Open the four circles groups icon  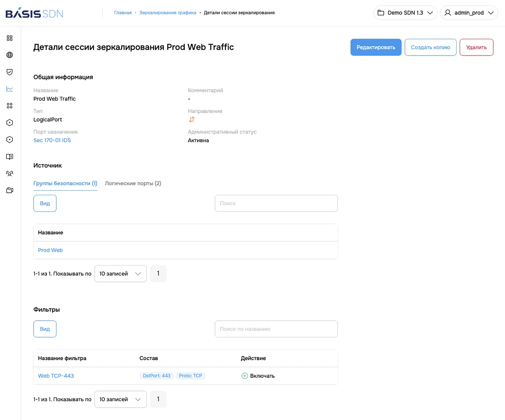point(10,106)
